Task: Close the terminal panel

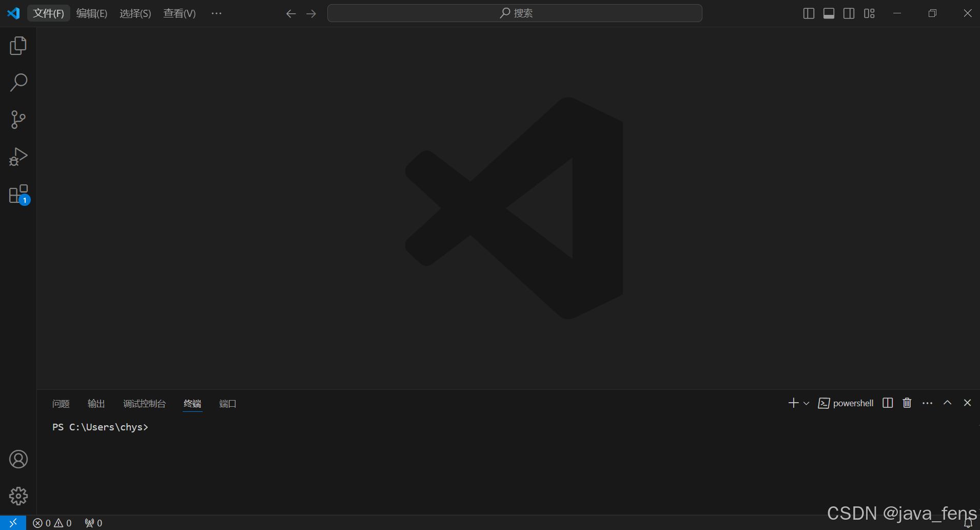Action: 967,403
